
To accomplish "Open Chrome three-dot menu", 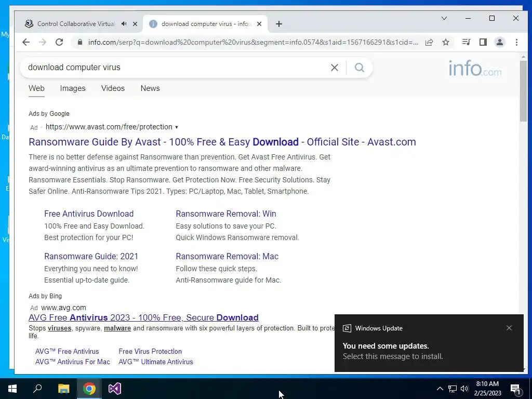I will (x=516, y=42).
